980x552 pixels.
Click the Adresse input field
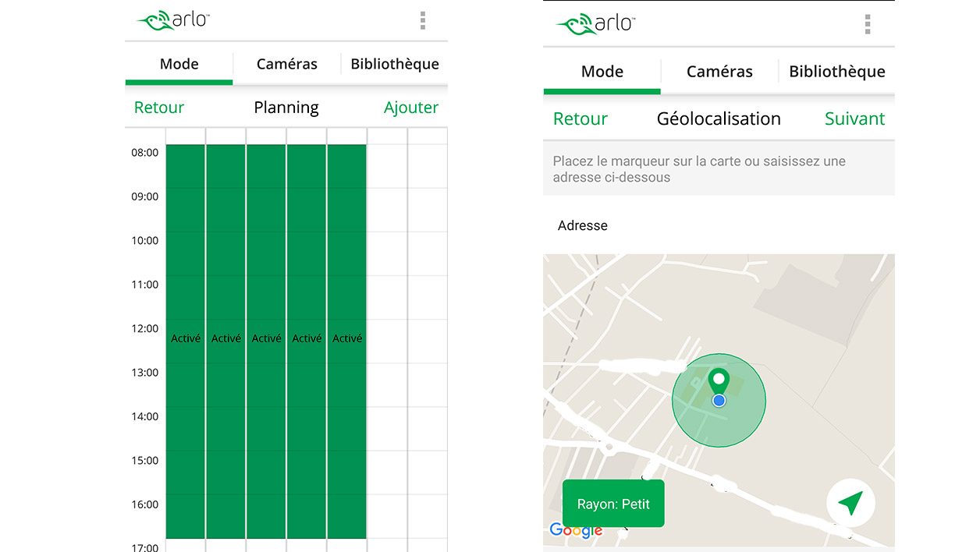pyautogui.click(x=718, y=225)
